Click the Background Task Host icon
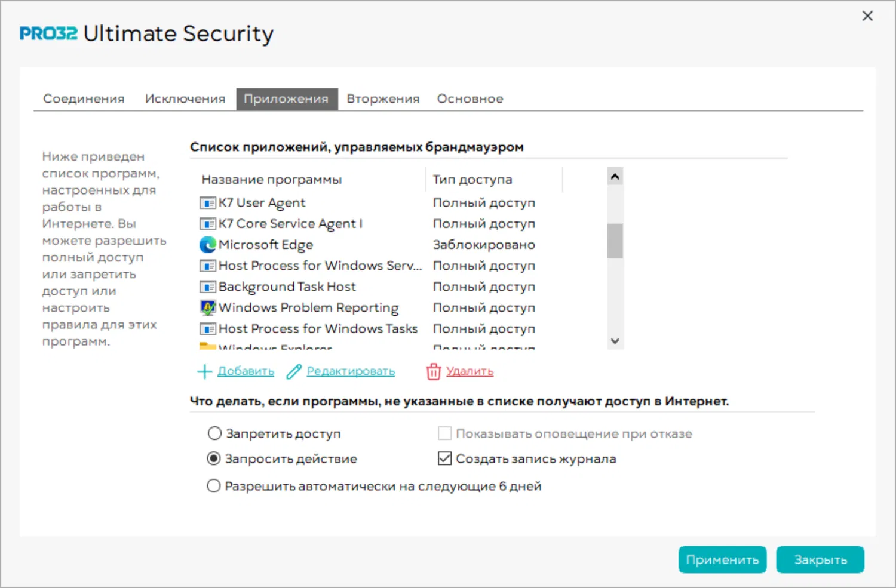This screenshot has height=588, width=896. (207, 287)
